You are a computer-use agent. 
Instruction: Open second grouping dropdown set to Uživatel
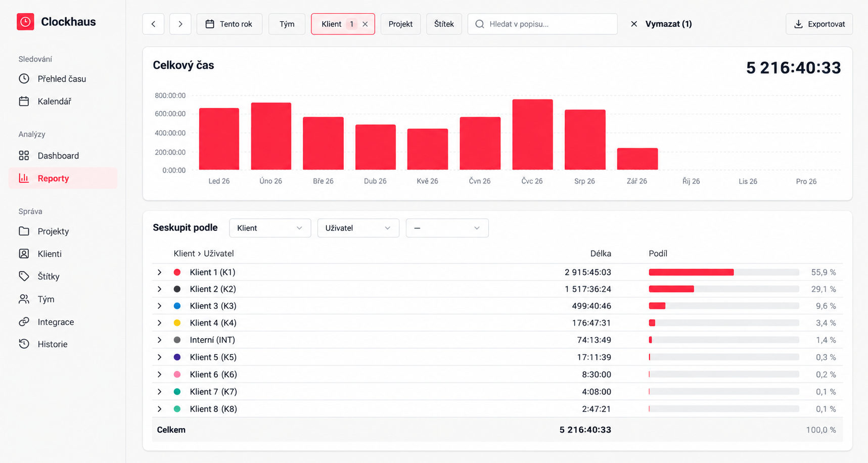pos(358,228)
